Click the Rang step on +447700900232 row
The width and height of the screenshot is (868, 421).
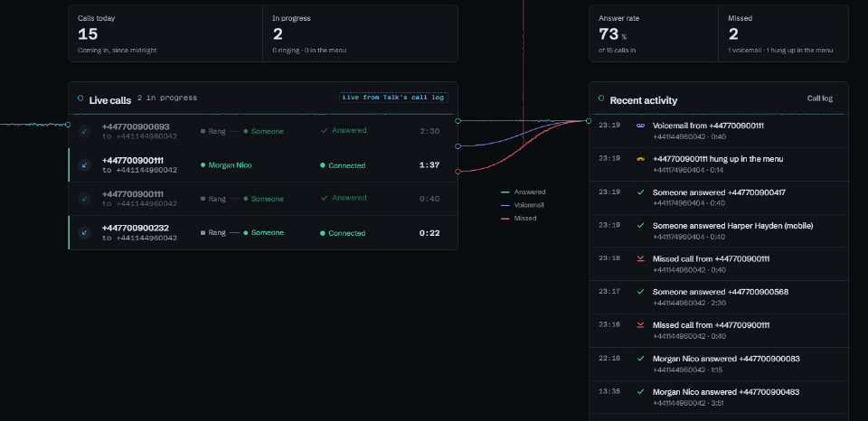click(x=213, y=233)
